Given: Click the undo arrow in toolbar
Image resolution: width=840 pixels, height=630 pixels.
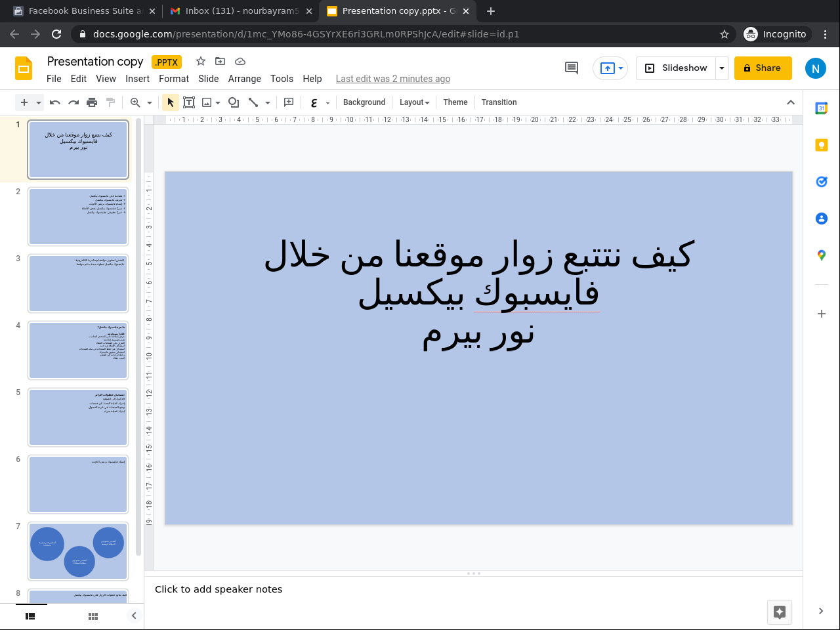Looking at the screenshot, I should pos(55,102).
